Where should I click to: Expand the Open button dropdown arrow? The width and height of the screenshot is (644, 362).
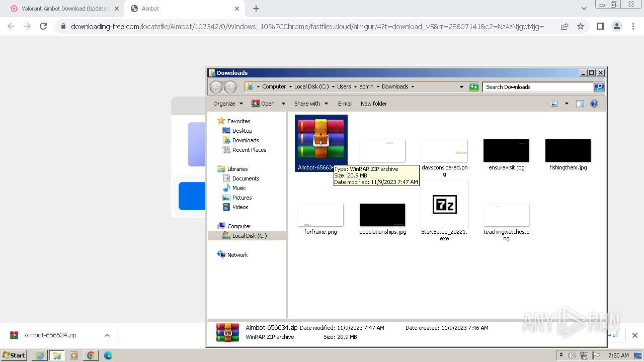point(283,104)
